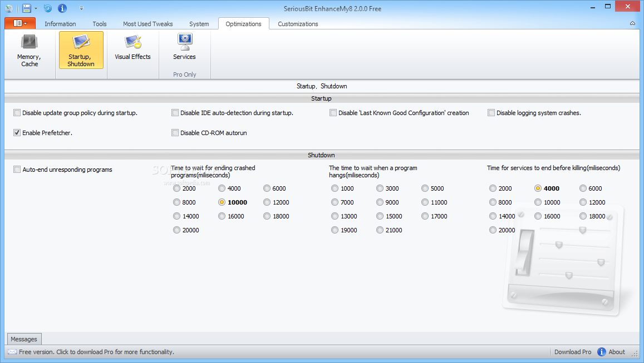Select 20000 for ending crashed programs wait
The image size is (644, 363).
tap(176, 230)
